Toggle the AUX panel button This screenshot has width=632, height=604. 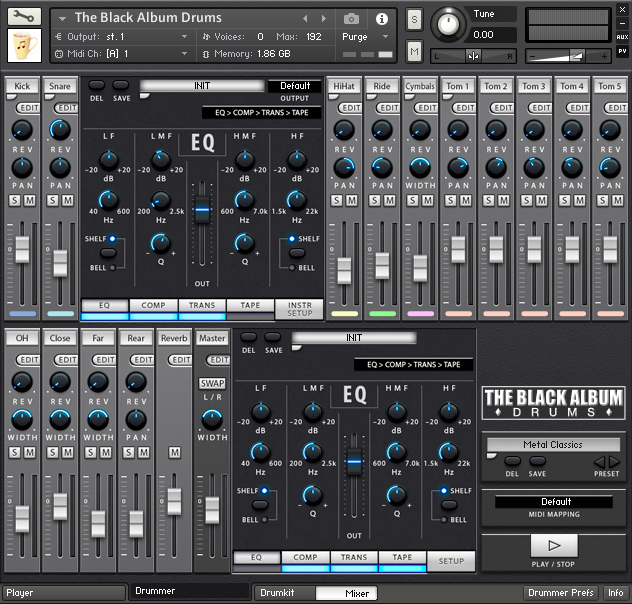point(622,37)
